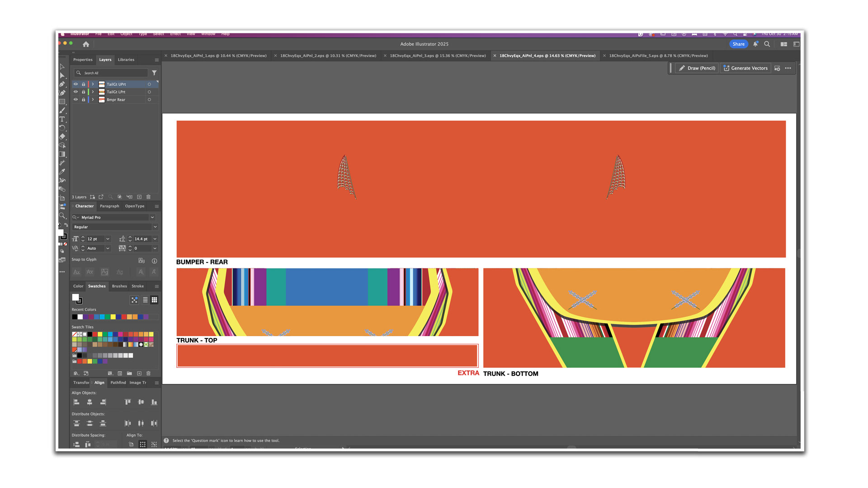Open the font style Regular dropdown
The image size is (868, 488).
tap(155, 227)
